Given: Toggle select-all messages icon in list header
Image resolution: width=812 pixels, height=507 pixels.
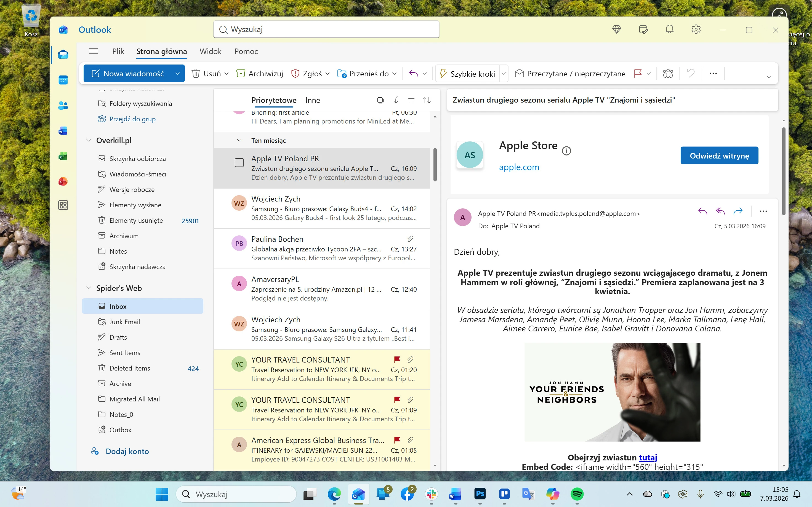Looking at the screenshot, I should (x=380, y=100).
